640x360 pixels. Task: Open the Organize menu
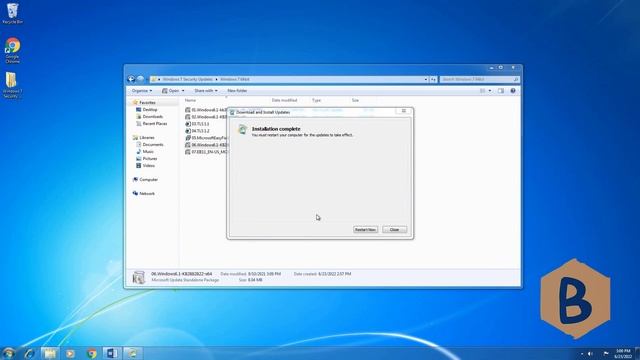(142, 91)
